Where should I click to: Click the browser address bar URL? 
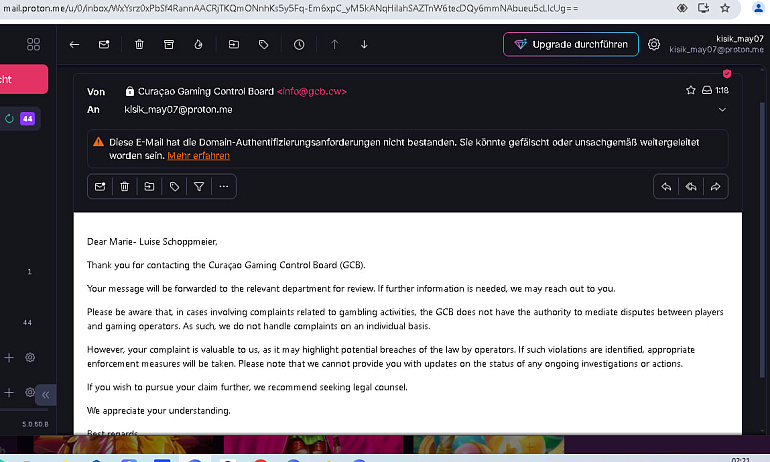290,8
